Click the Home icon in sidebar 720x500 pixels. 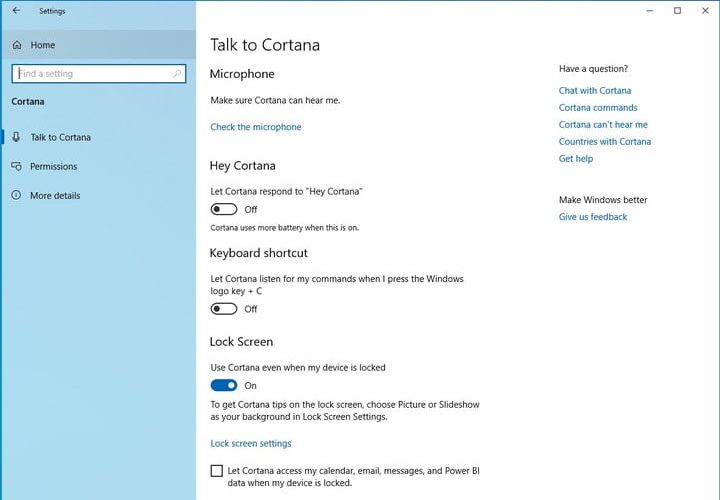click(17, 45)
